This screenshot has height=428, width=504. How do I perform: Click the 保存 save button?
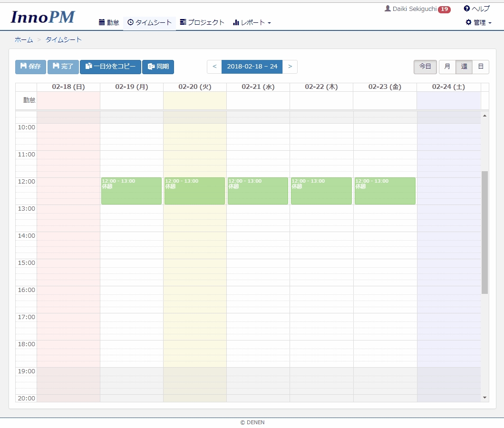point(30,67)
